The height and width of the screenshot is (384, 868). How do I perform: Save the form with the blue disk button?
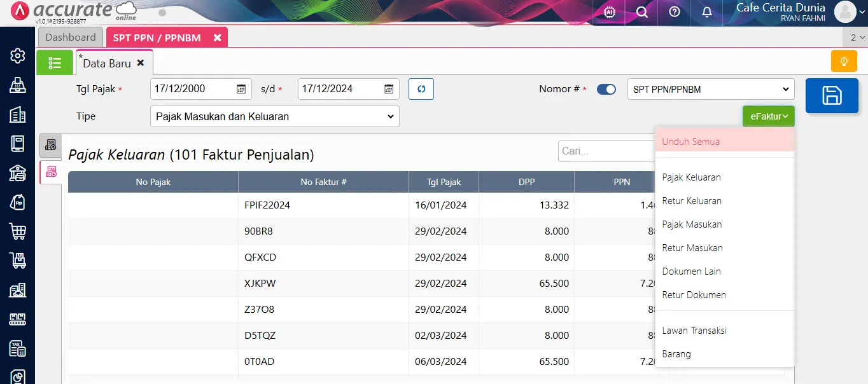tap(832, 95)
